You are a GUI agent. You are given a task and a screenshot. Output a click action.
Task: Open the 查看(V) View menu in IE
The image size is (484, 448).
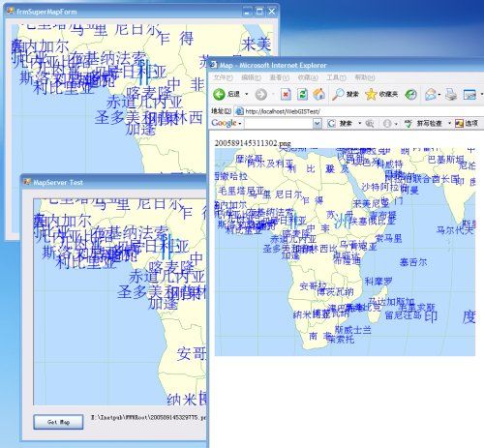(280, 77)
